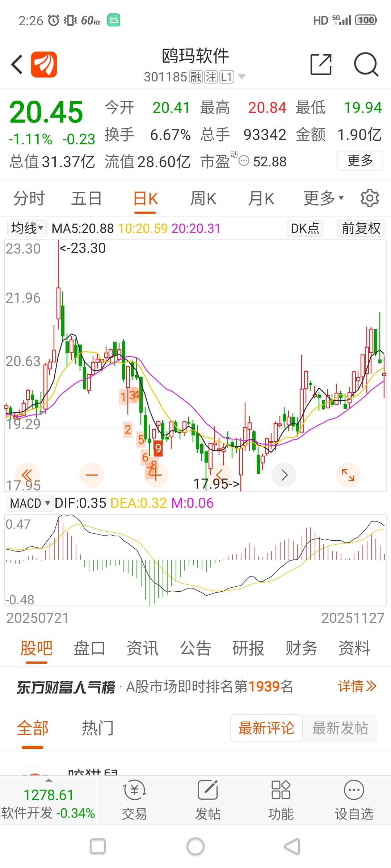Viewport: 391px width, 868px height.
Task: Tap the 23.30 high price marker
Action: [83, 248]
